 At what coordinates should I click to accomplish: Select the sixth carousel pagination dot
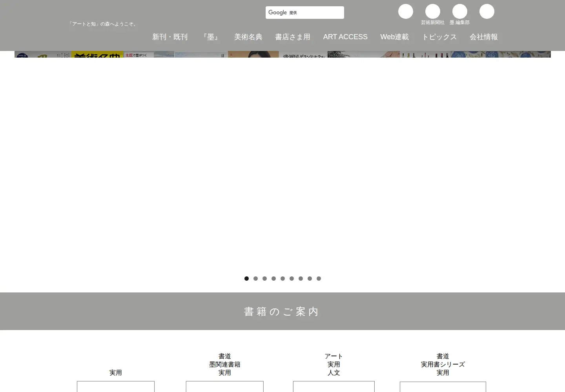292,278
